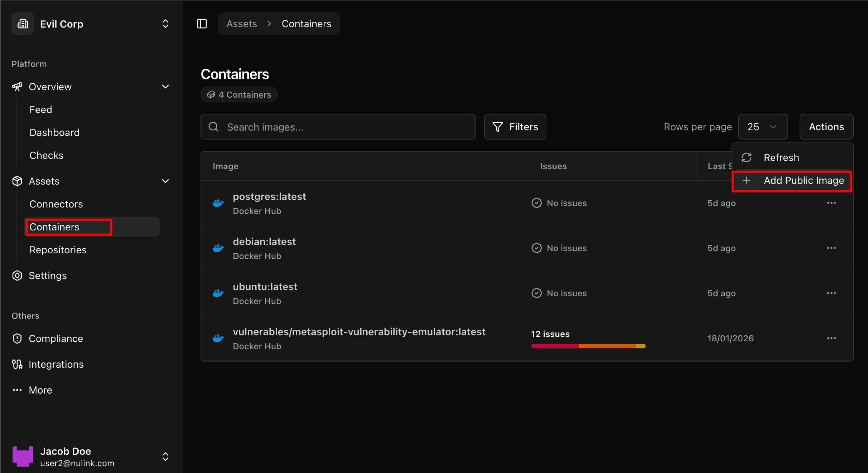This screenshot has height=473, width=868.
Task: Expand the Evil Corp workspace switcher
Action: (x=165, y=24)
